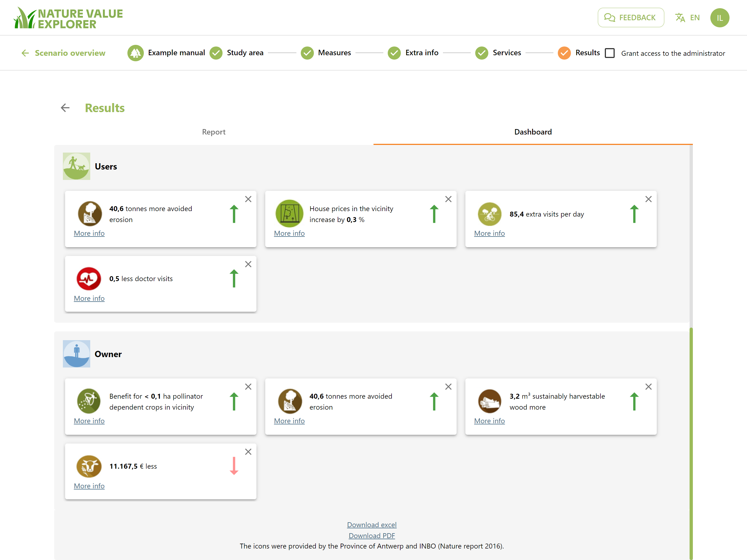747x560 pixels.
Task: Click the avoided erosion icon in Users
Action: [89, 214]
